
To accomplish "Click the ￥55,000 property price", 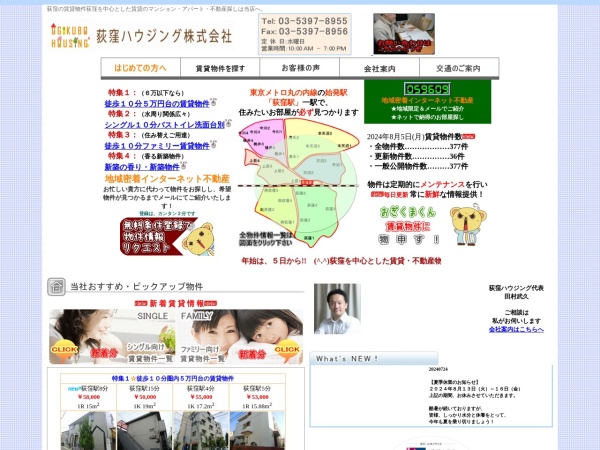I will [x=201, y=397].
